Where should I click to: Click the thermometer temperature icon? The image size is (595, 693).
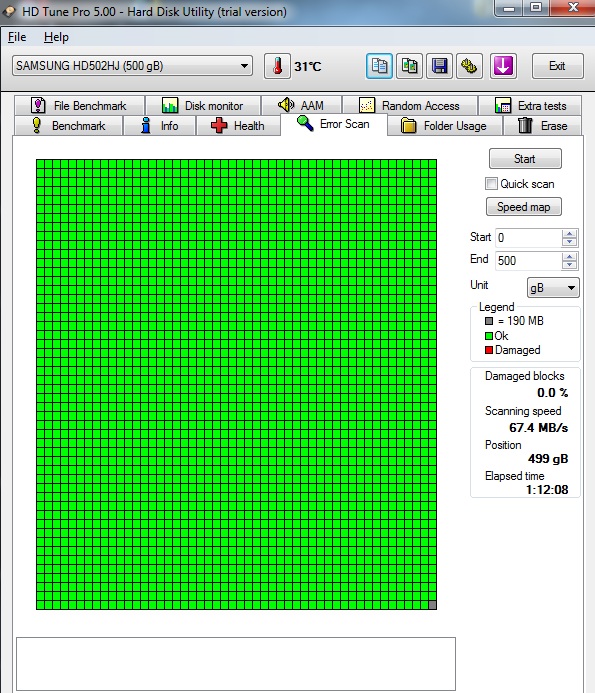[x=277, y=66]
